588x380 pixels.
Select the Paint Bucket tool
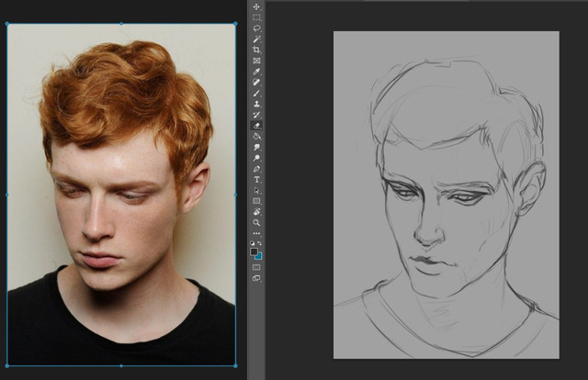(256, 136)
